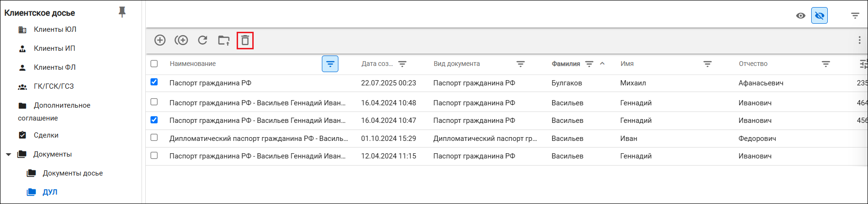The image size is (868, 204).
Task: Open column settings icon at table right
Action: point(863,64)
